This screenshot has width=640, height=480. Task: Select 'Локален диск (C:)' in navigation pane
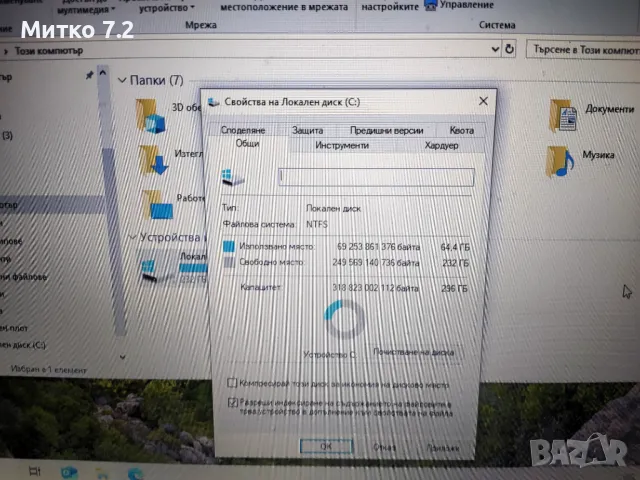click(23, 345)
